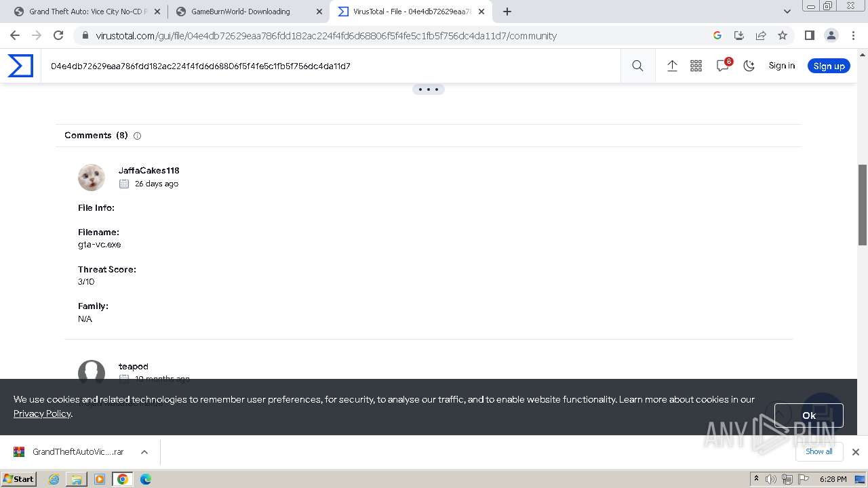This screenshot has width=868, height=488.
Task: Click the VirusTotal logo icon
Action: (20, 66)
